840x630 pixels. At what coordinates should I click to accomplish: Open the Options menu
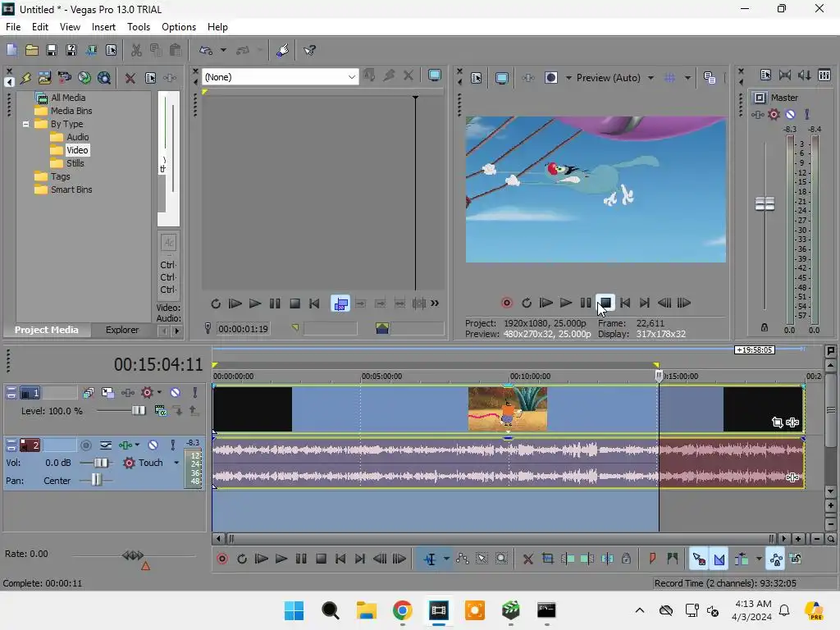pyautogui.click(x=178, y=27)
